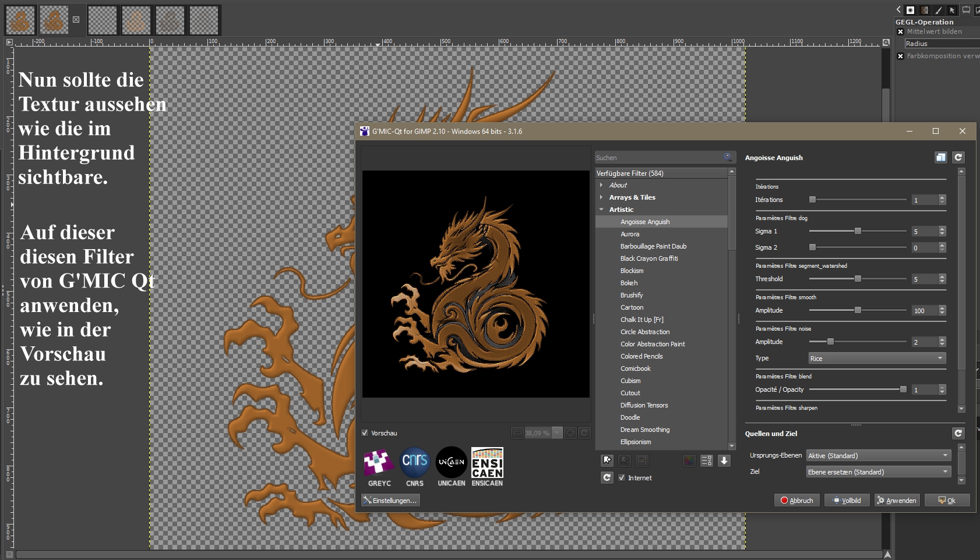The height and width of the screenshot is (560, 980).
Task: Adjust the Sigma 1 slider
Action: [858, 231]
